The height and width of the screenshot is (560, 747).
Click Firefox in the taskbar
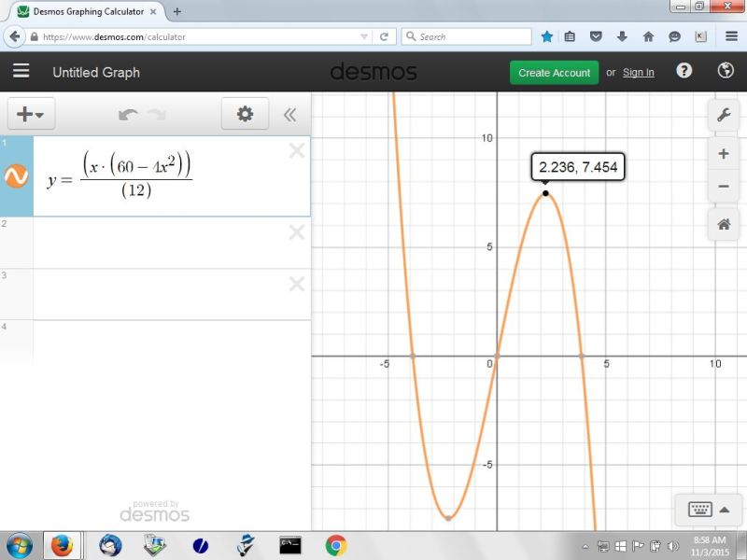pos(63,545)
